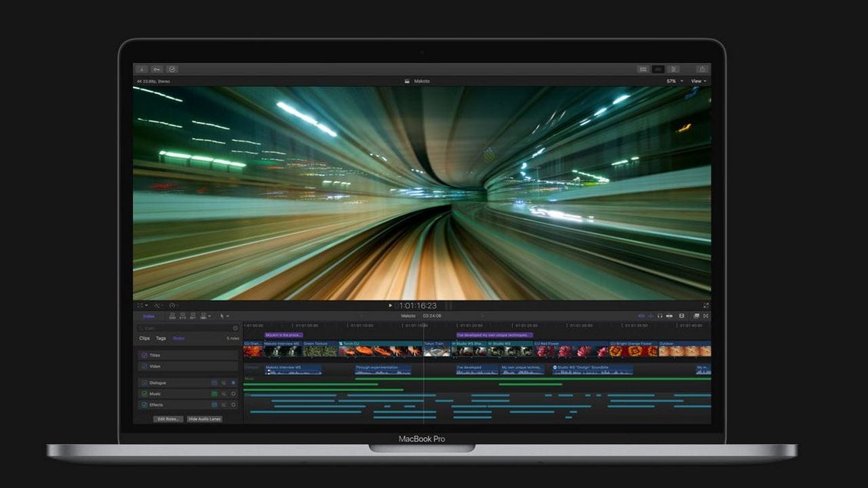Click the Makoto project name in timeline header

coord(408,316)
